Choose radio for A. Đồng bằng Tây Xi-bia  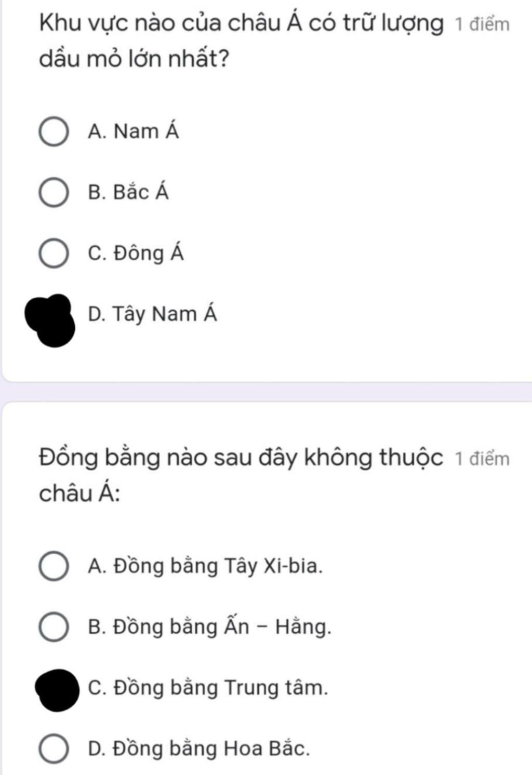click(x=54, y=566)
